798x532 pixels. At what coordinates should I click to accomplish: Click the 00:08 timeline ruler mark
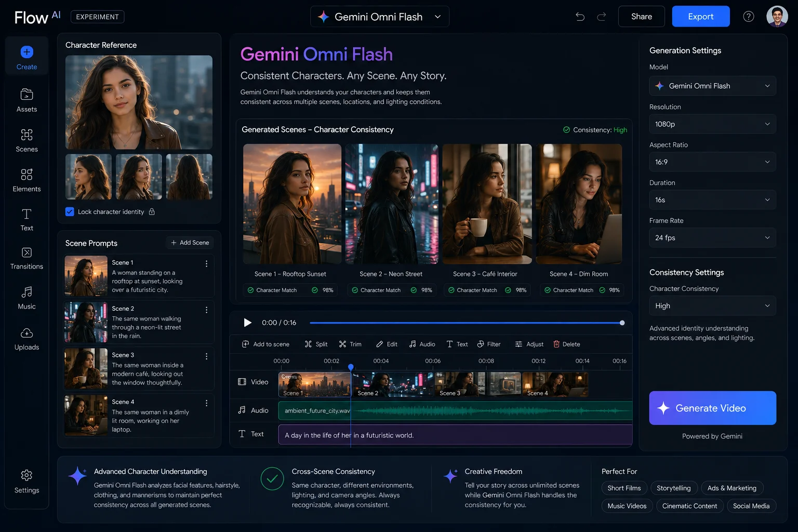click(x=486, y=361)
